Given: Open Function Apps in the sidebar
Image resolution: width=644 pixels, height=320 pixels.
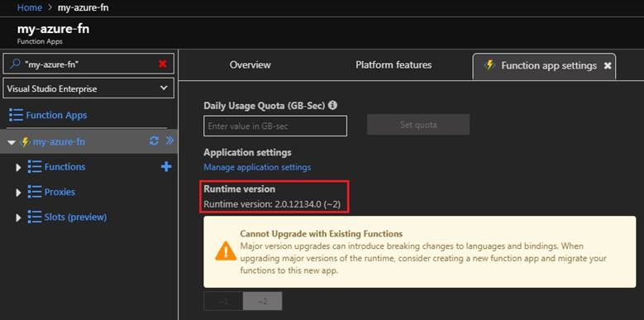Looking at the screenshot, I should point(56,116).
